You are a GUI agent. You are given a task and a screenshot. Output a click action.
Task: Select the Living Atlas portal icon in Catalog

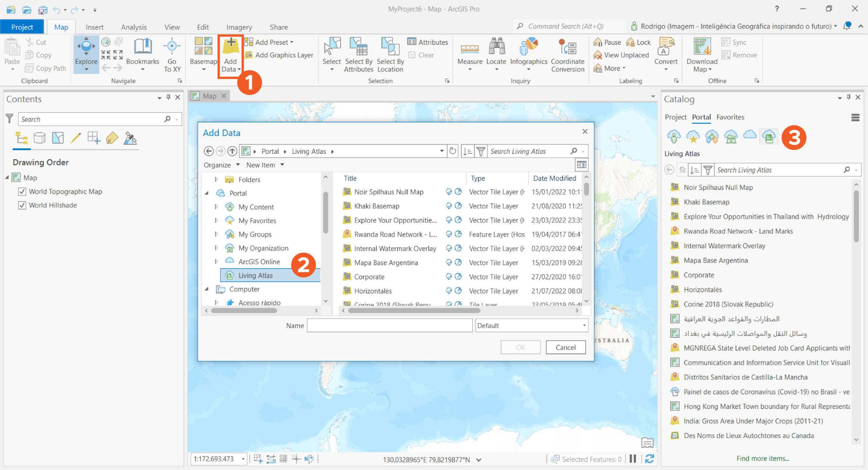(x=769, y=137)
